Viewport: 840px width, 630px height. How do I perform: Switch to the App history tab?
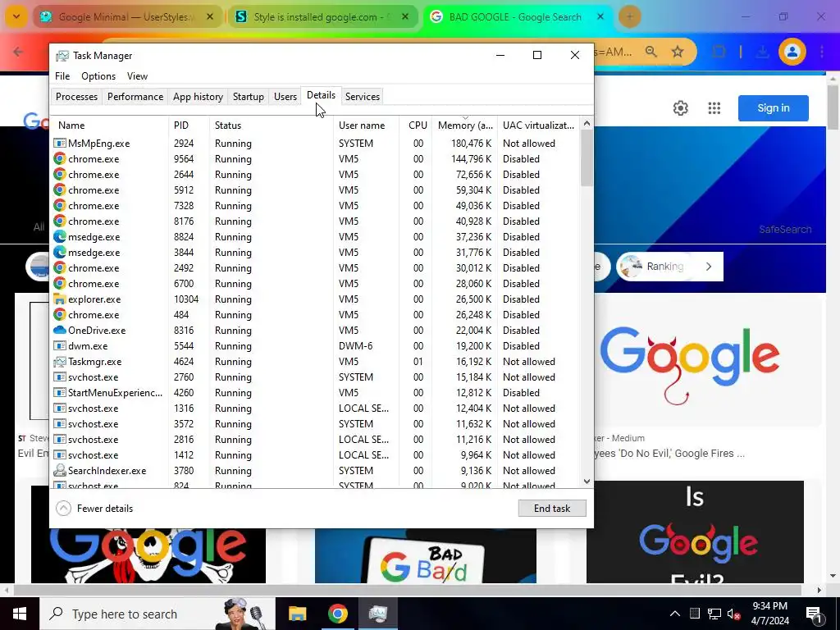198,97
